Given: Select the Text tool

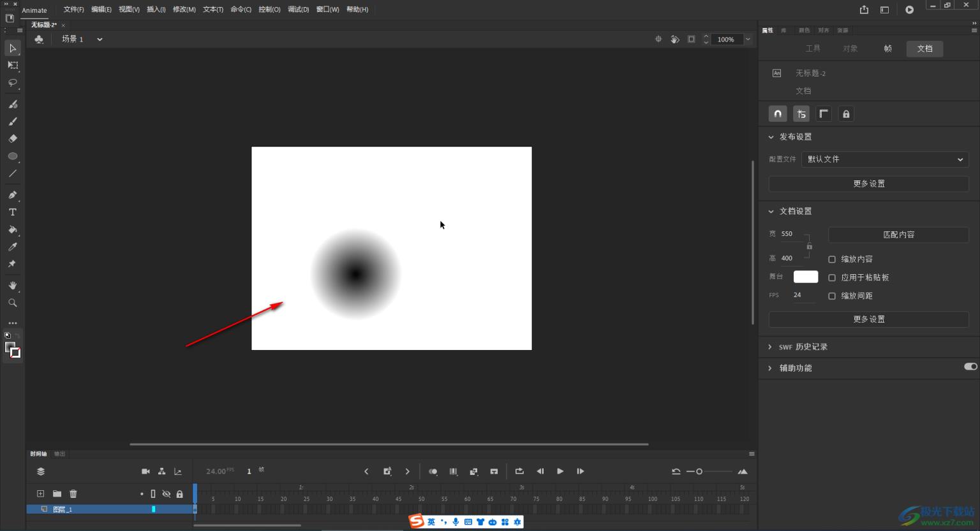Looking at the screenshot, I should [x=13, y=212].
